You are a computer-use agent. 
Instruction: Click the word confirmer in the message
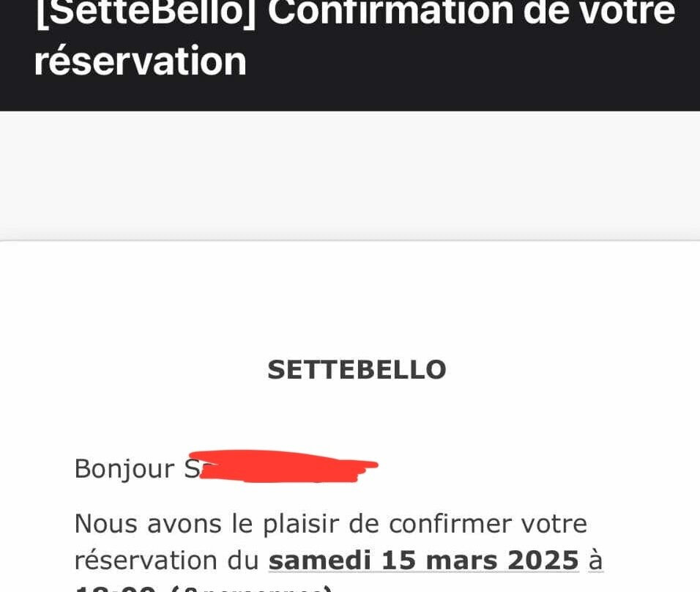pyautogui.click(x=450, y=524)
